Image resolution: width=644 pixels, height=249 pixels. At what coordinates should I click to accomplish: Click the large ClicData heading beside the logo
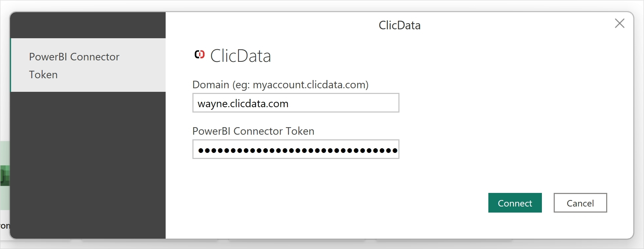tap(241, 56)
